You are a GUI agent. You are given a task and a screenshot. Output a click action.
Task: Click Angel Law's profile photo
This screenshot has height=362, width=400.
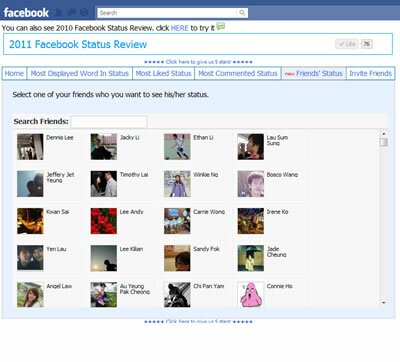pos(30,295)
